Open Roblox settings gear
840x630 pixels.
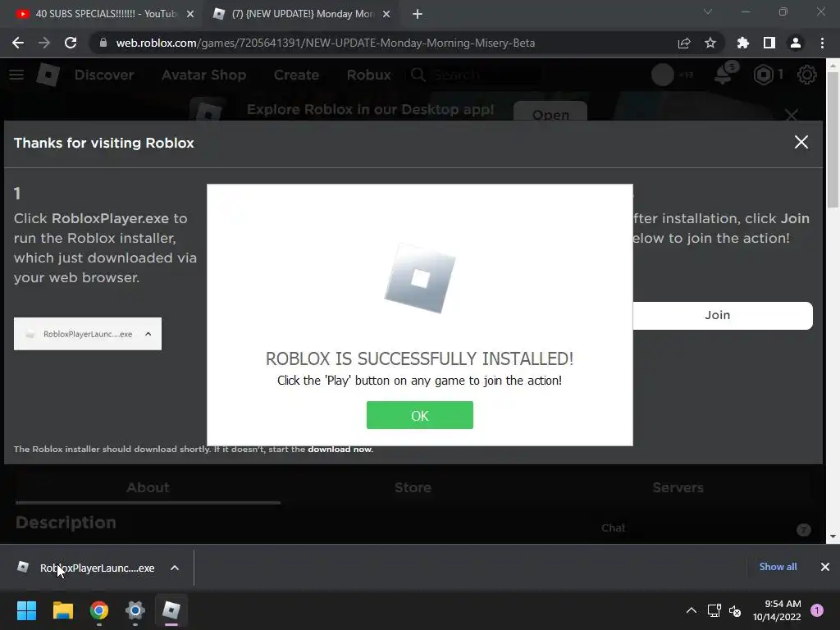point(807,75)
